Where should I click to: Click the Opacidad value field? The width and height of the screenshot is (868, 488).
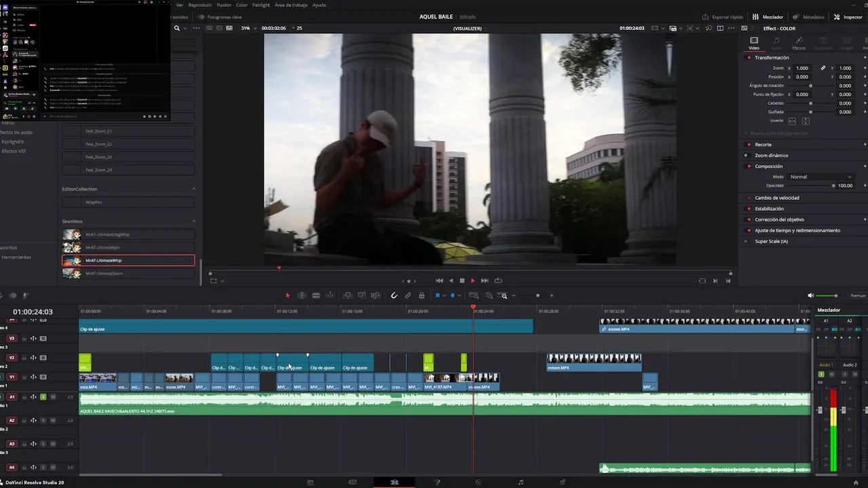coord(845,186)
